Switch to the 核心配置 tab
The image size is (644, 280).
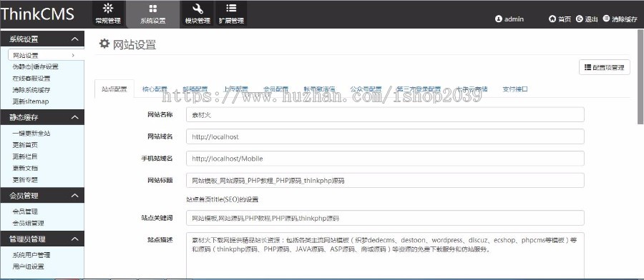coord(155,89)
